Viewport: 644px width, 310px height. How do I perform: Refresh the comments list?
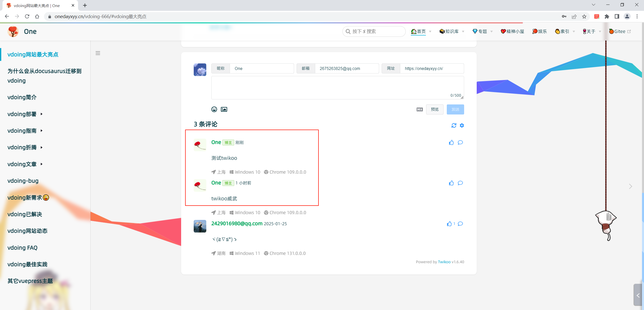click(454, 125)
